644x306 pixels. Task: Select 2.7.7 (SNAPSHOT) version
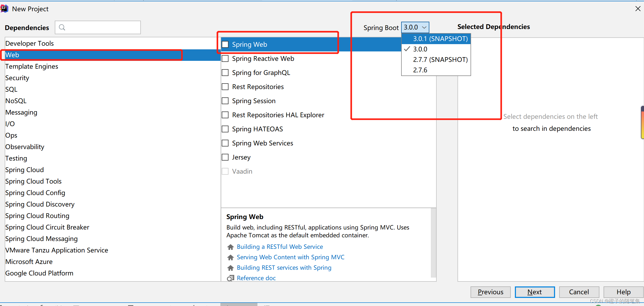tap(437, 60)
